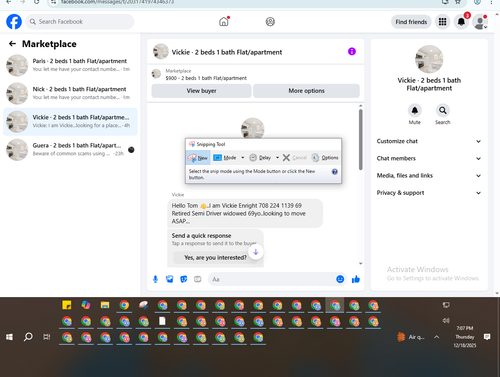
Task: Open the nine-dot menu grid icon
Action: pyautogui.click(x=442, y=22)
